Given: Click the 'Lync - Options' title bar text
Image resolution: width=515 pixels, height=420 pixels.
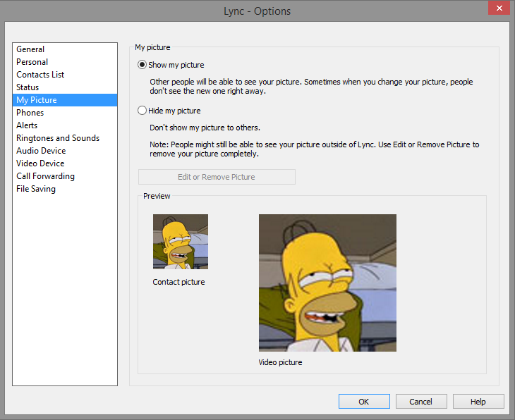Looking at the screenshot, I should (x=257, y=11).
